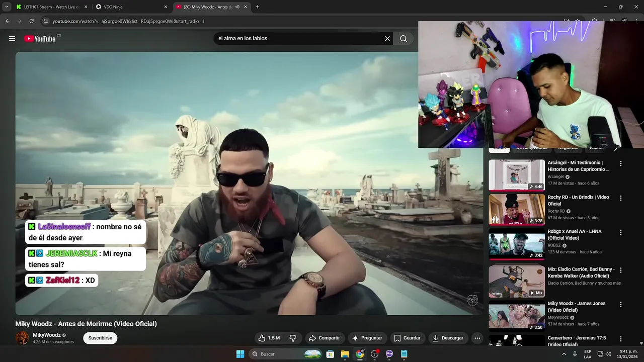Open the ESP LAA keyboard language selector

point(588,354)
